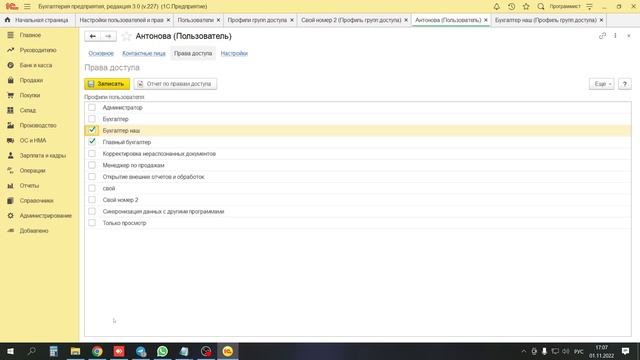The image size is (640, 360).
Task: Open Настройки link of user form
Action: pyautogui.click(x=234, y=53)
